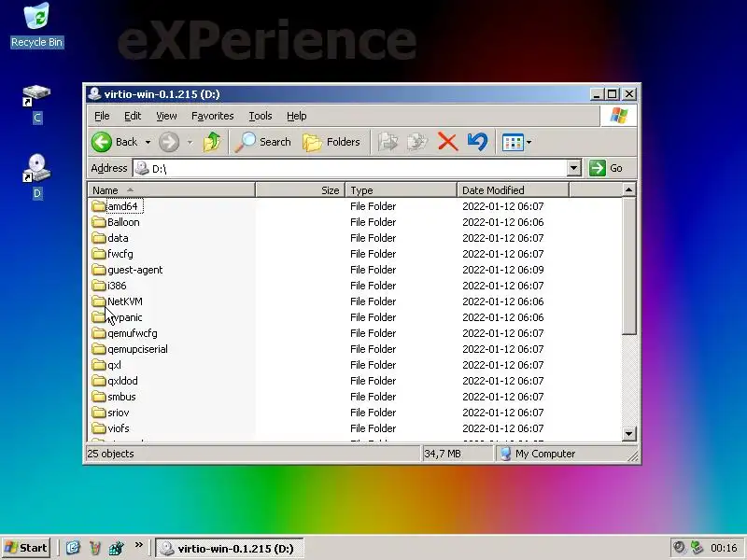Viewport: 747px width, 560px height.
Task: Select the qemupciserial folder
Action: coord(130,349)
